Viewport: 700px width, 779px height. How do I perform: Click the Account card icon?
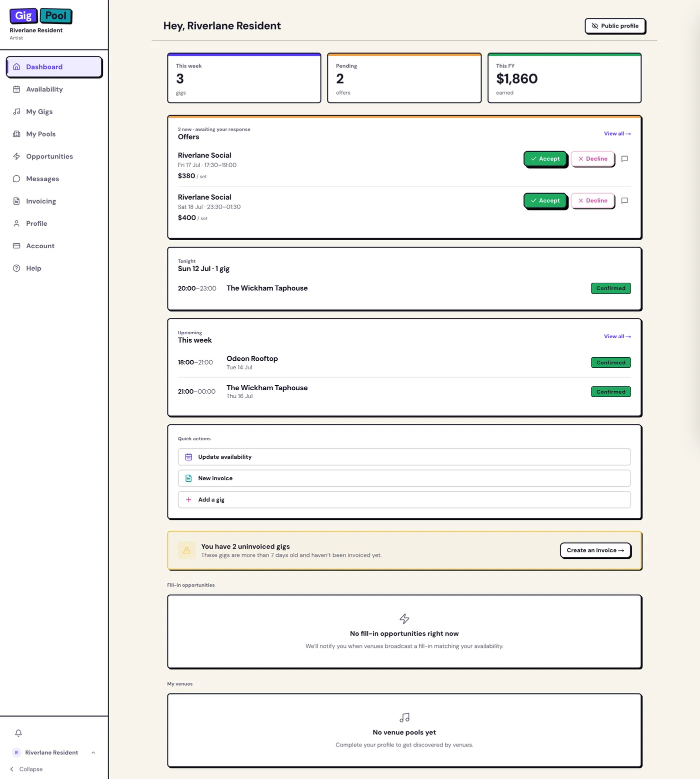[x=16, y=246]
